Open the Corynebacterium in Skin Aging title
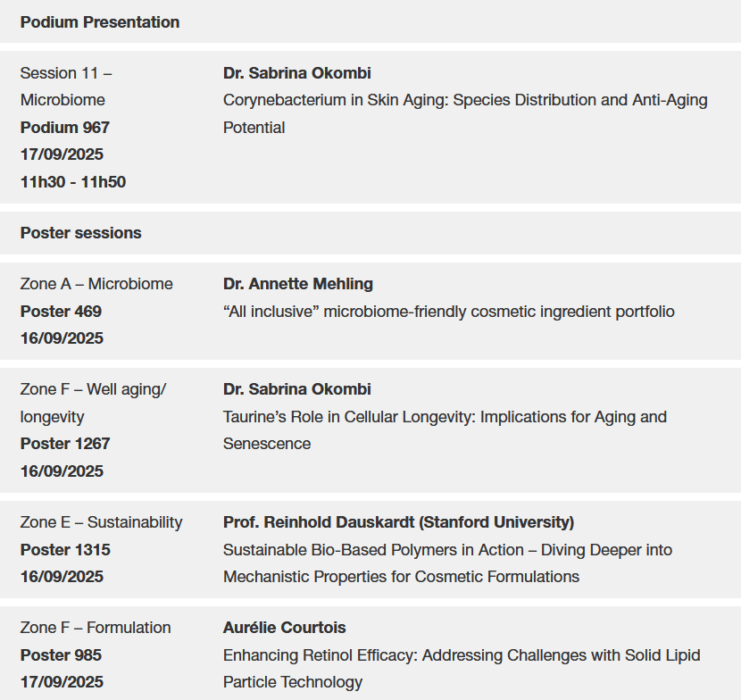The image size is (741, 700). [465, 114]
